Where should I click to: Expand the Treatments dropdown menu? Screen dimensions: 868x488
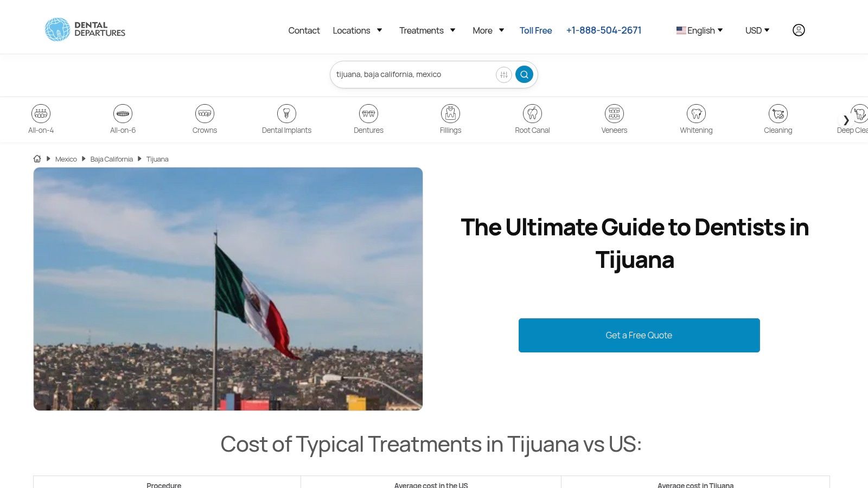(x=427, y=30)
